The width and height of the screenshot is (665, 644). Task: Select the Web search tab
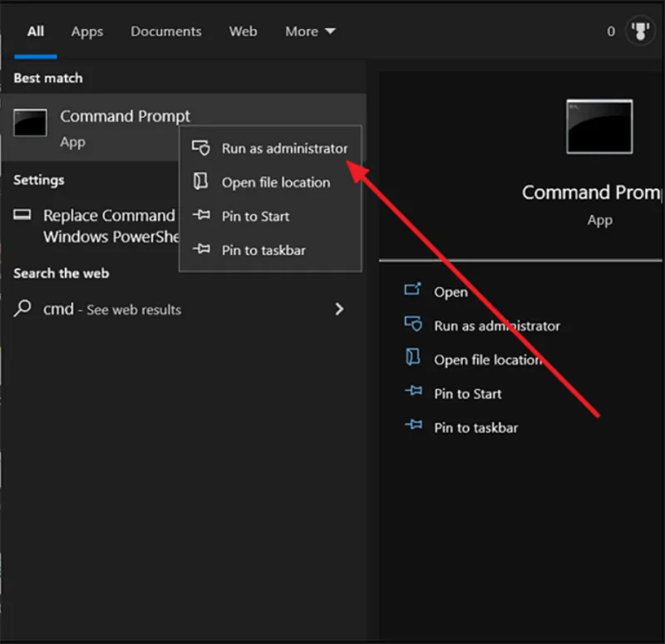(x=243, y=32)
